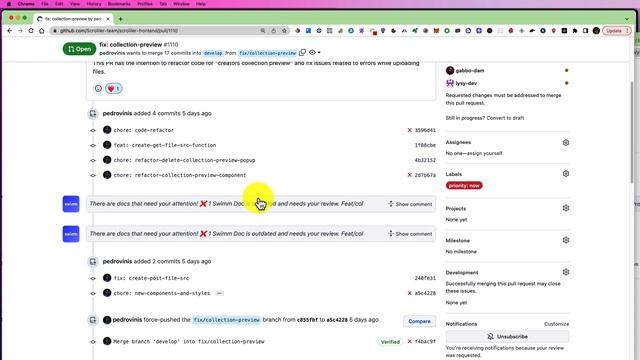Click the Open pull request status badge
Image resolution: width=640 pixels, height=360 pixels.
point(79,49)
